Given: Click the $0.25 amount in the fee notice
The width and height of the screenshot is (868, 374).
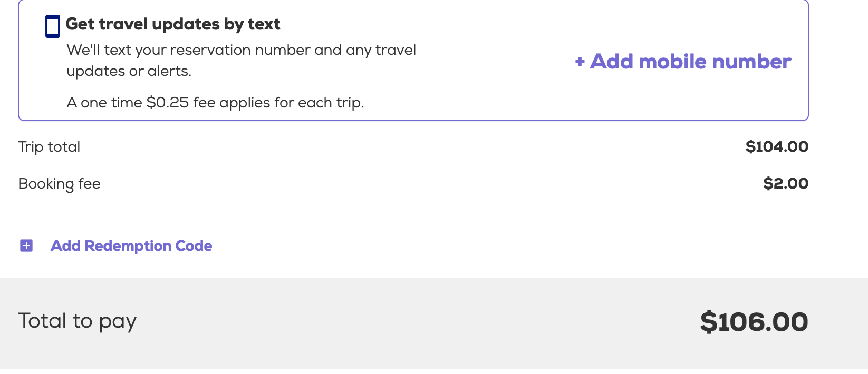Looking at the screenshot, I should tap(167, 103).
